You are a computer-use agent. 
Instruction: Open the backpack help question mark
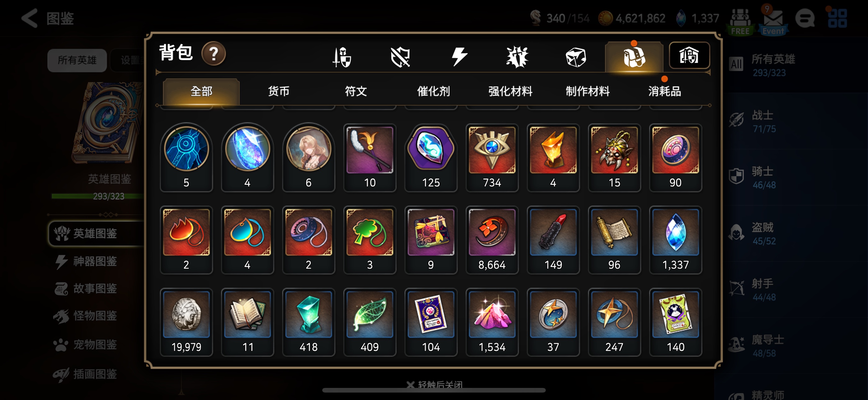coord(213,54)
